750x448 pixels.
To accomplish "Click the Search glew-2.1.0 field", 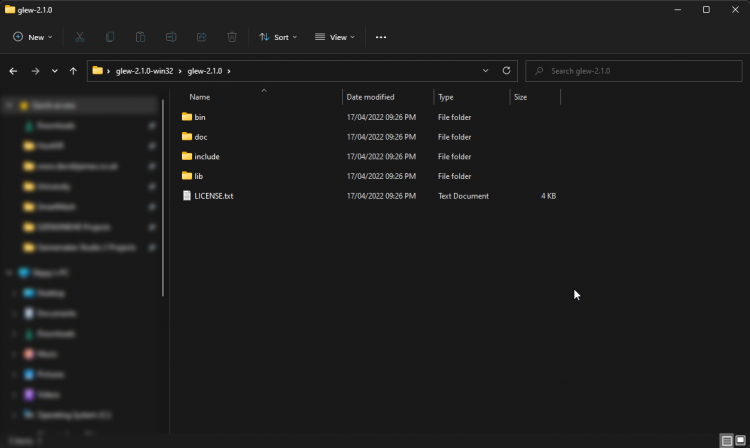I will pos(634,71).
